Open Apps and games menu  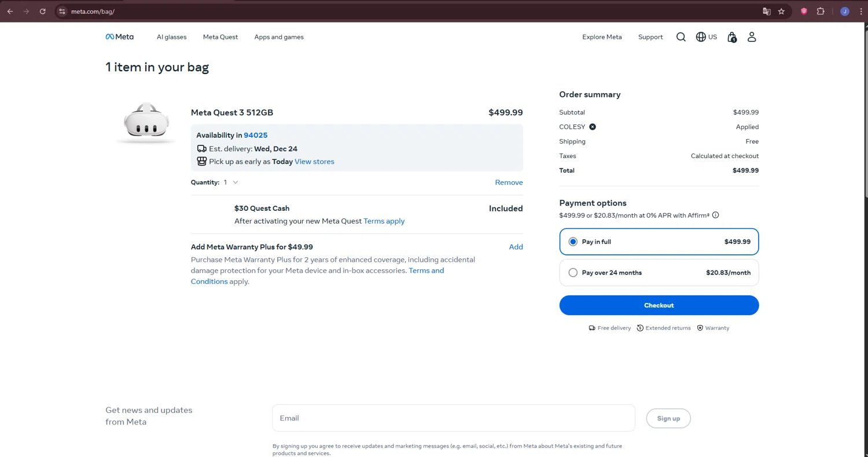pyautogui.click(x=279, y=37)
